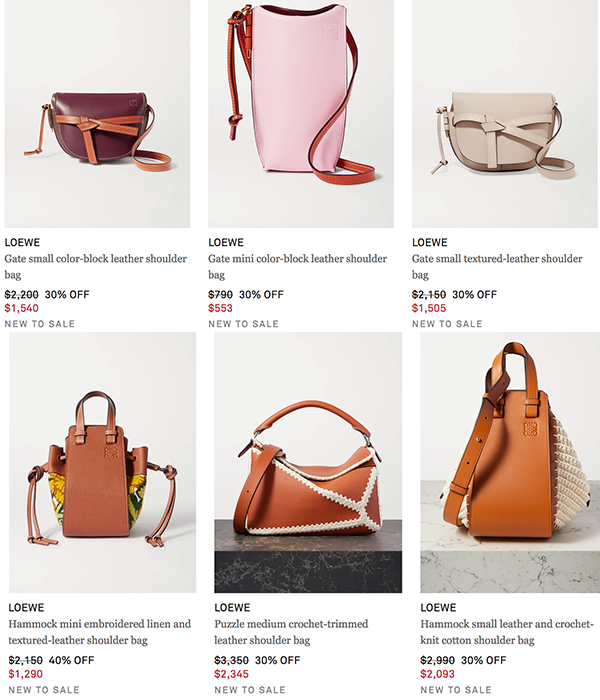Open the Hammock mini embroidered bag image
The width and height of the screenshot is (600, 700).
coord(102,462)
